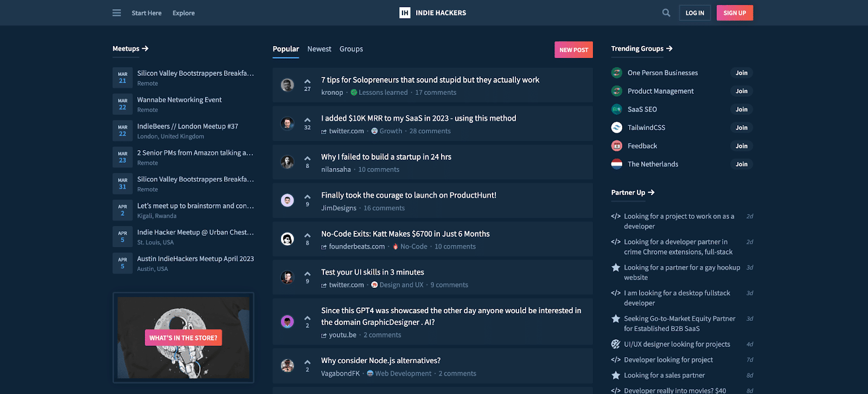The height and width of the screenshot is (394, 868).
Task: Open the Partner Up section arrow
Action: [651, 193]
